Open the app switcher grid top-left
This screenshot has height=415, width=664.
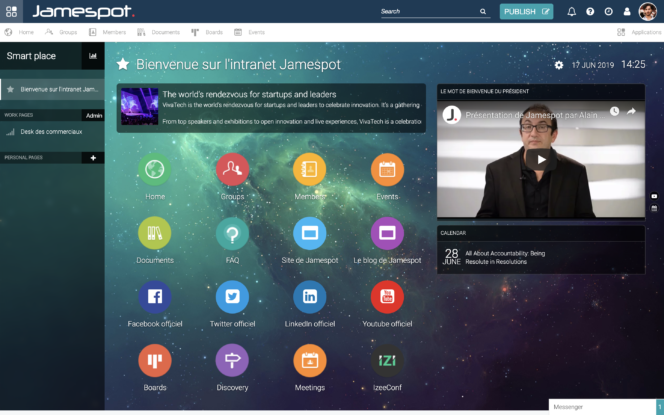11,12
